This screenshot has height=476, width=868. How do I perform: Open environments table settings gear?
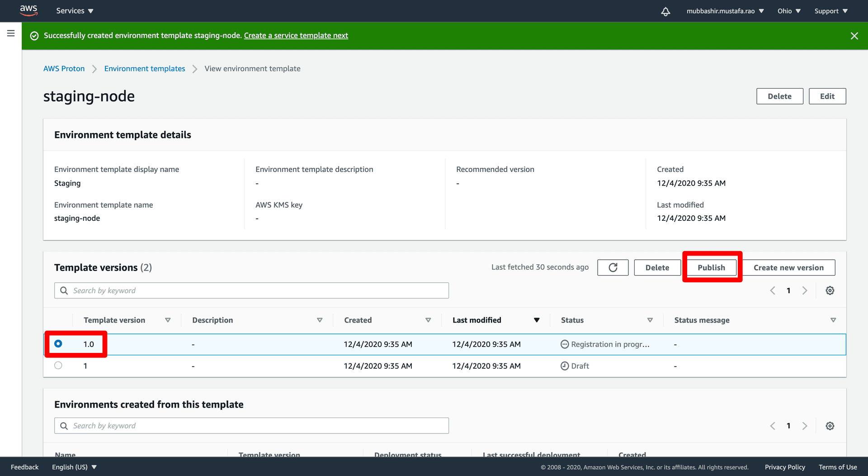click(x=830, y=426)
